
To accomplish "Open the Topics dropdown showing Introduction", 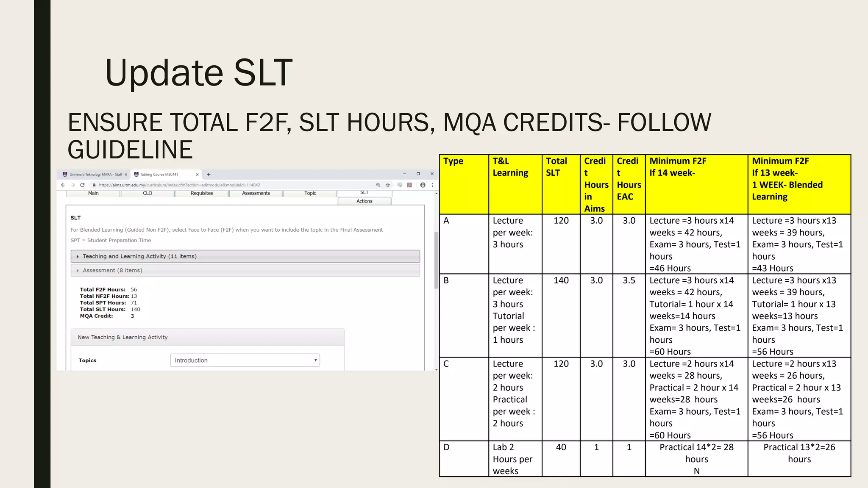I will point(245,360).
